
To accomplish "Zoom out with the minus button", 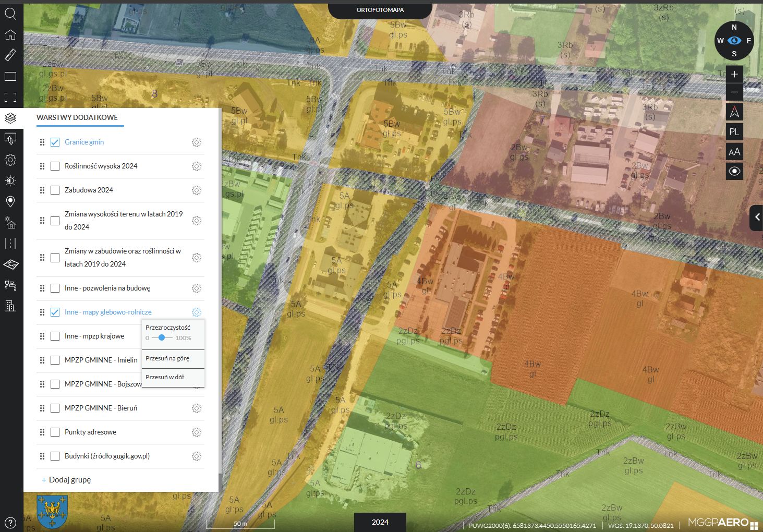I will pyautogui.click(x=734, y=92).
